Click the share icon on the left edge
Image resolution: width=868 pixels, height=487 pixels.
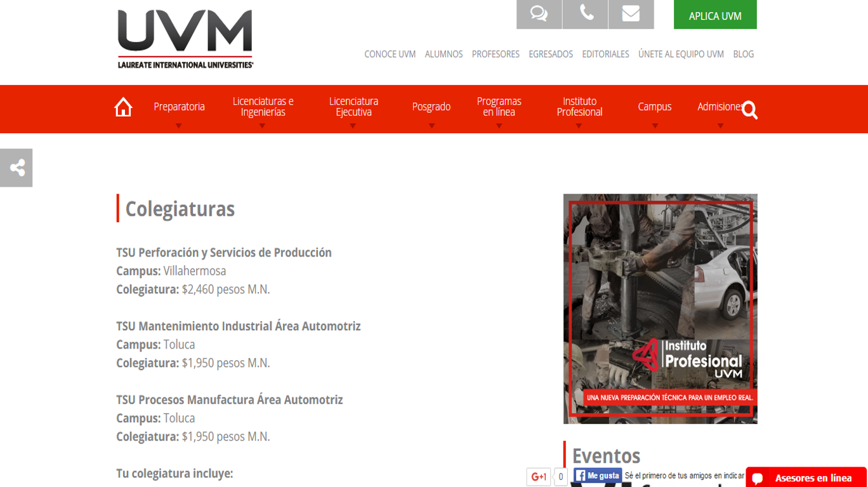click(x=16, y=168)
